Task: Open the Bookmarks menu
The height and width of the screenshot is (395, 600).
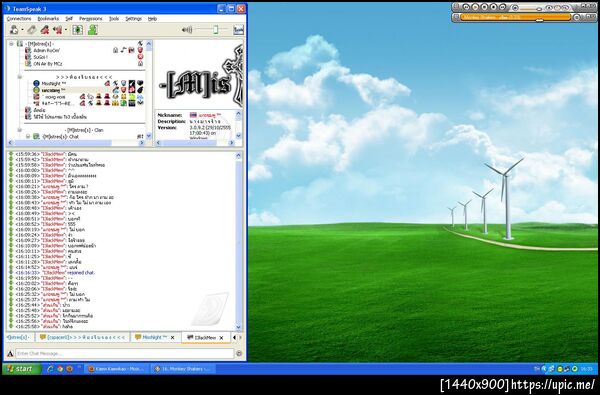Action: tap(48, 18)
